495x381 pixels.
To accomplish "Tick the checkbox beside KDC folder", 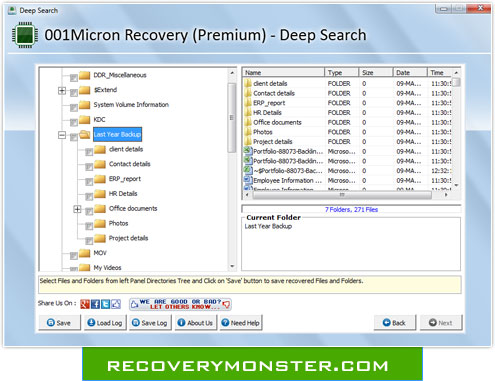I will (x=74, y=122).
